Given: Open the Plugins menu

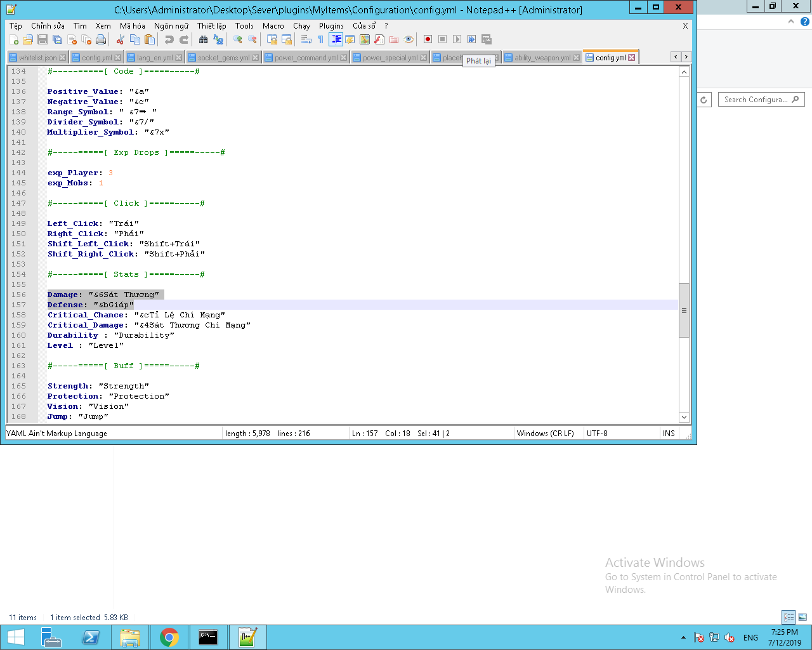Looking at the screenshot, I should pos(331,26).
